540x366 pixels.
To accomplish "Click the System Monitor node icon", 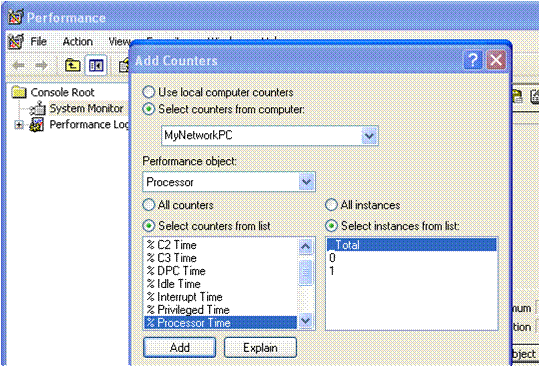I will click(x=38, y=108).
